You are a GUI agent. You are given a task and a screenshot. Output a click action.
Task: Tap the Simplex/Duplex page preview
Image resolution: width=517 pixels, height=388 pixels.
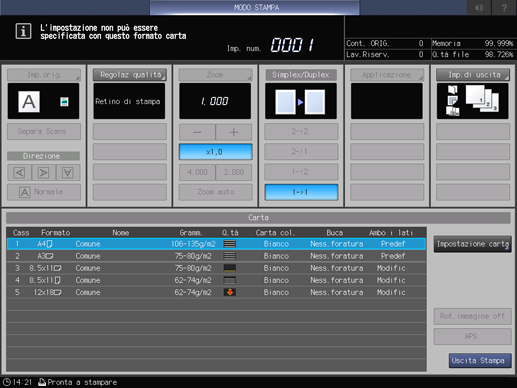[x=301, y=101]
